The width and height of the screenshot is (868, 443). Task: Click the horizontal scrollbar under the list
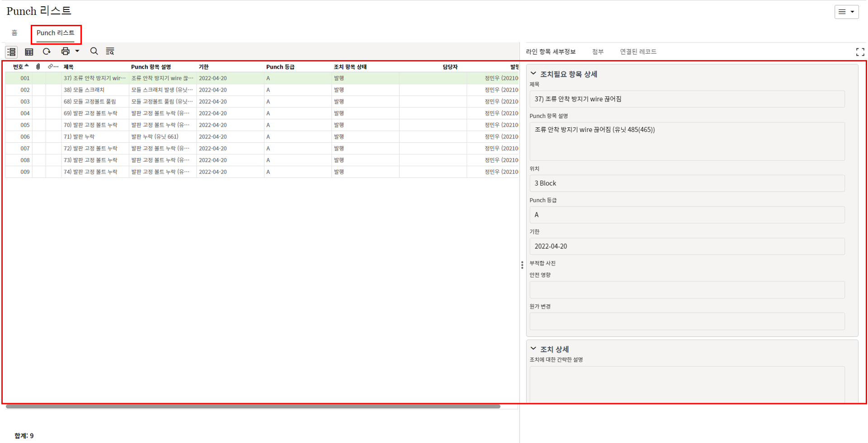coord(253,406)
